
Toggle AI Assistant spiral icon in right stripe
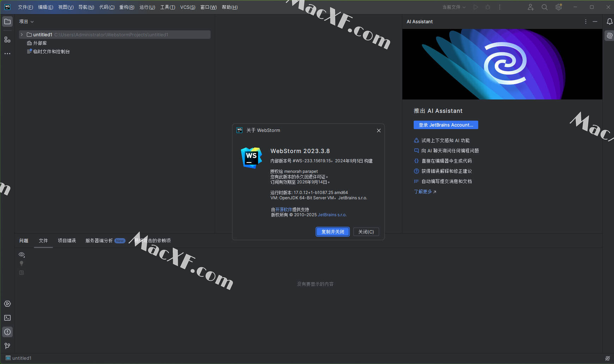tap(609, 36)
